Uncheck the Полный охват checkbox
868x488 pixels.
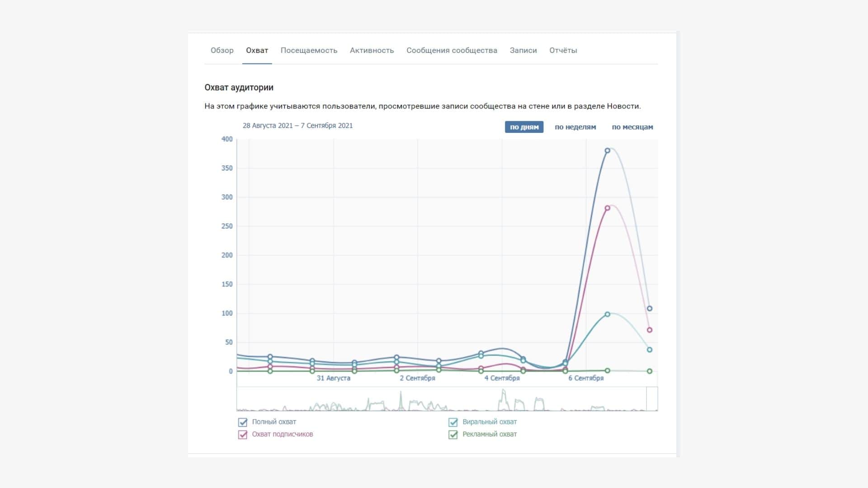tap(243, 422)
